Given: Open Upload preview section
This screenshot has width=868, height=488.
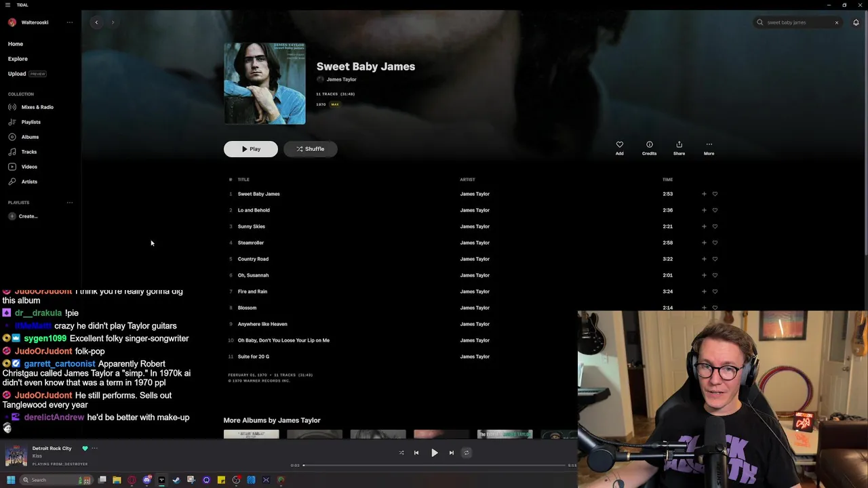Looking at the screenshot, I should [x=27, y=74].
